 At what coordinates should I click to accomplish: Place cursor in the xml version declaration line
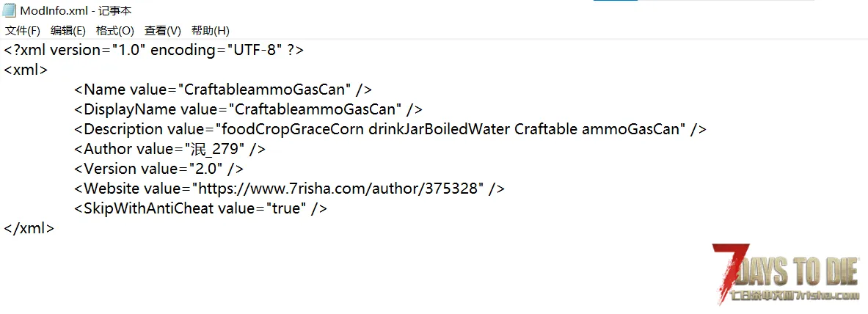154,50
